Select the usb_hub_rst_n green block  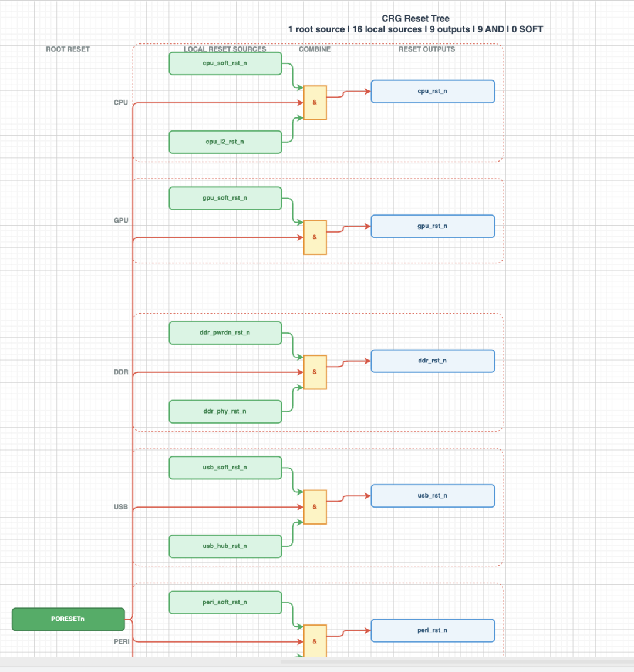tap(225, 546)
